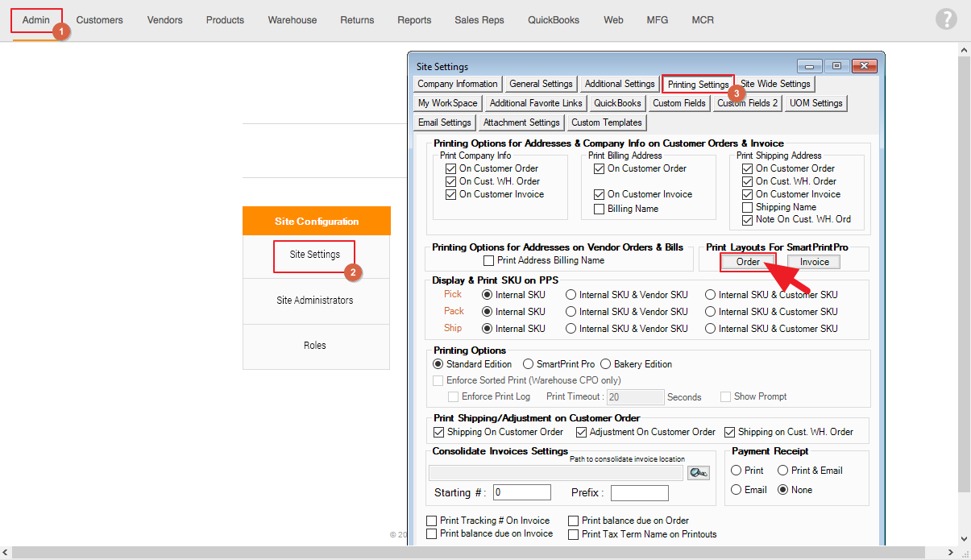Click the Prefix input field

point(639,492)
